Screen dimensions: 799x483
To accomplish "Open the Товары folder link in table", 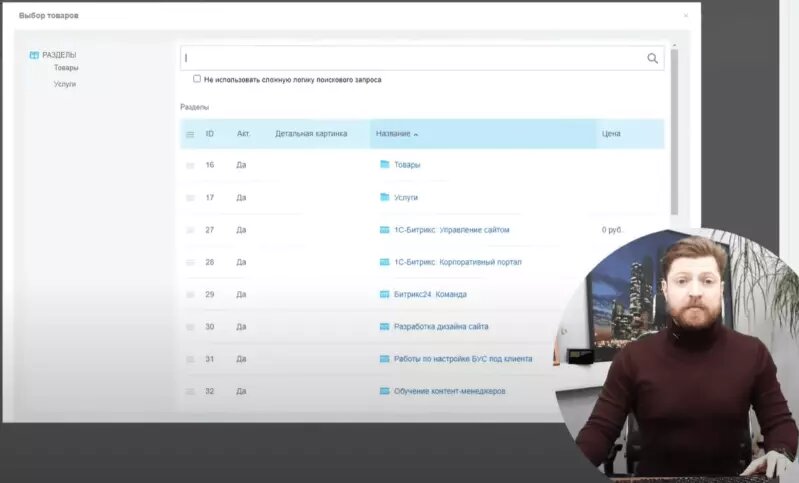I will click(407, 165).
